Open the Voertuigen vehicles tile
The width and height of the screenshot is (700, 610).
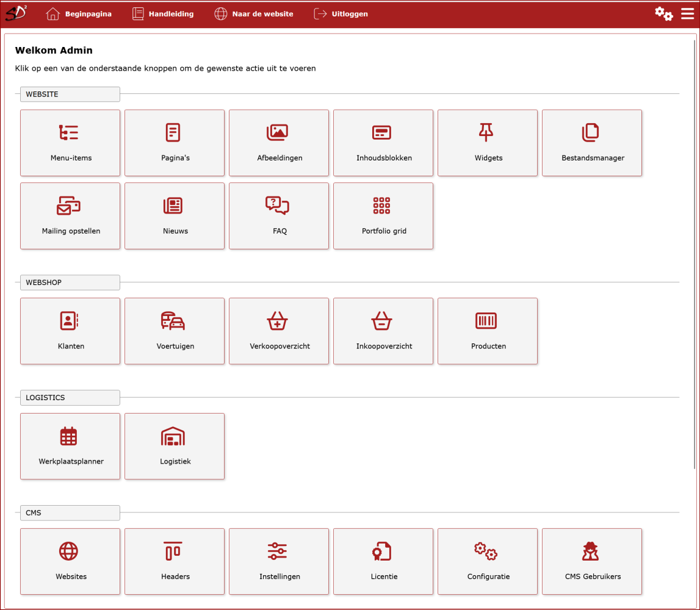(x=175, y=331)
